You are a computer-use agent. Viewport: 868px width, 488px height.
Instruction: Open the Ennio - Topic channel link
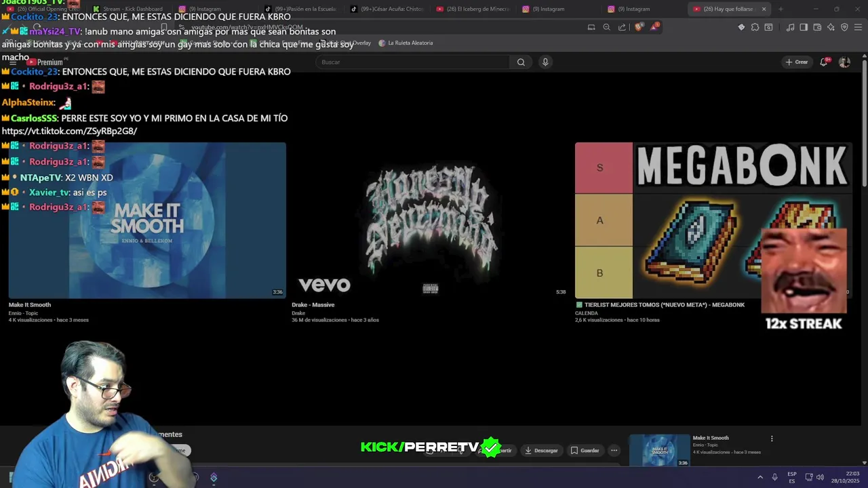point(23,313)
